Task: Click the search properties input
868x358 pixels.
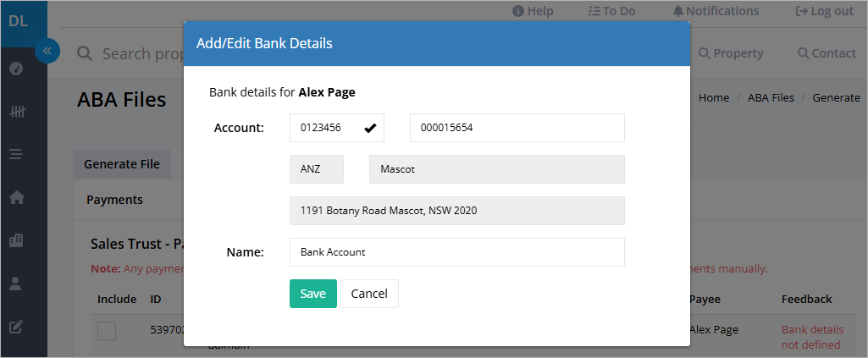Action: pyautogui.click(x=143, y=53)
